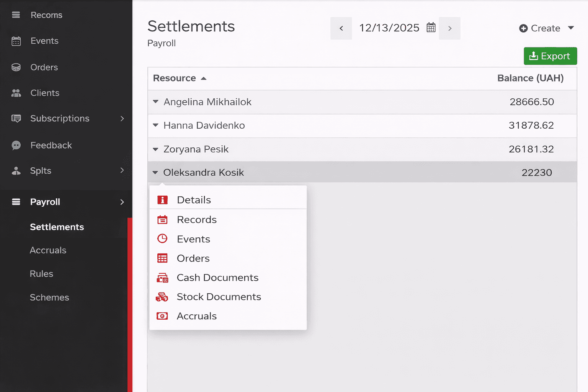Open the Rules page under Payroll

[41, 274]
